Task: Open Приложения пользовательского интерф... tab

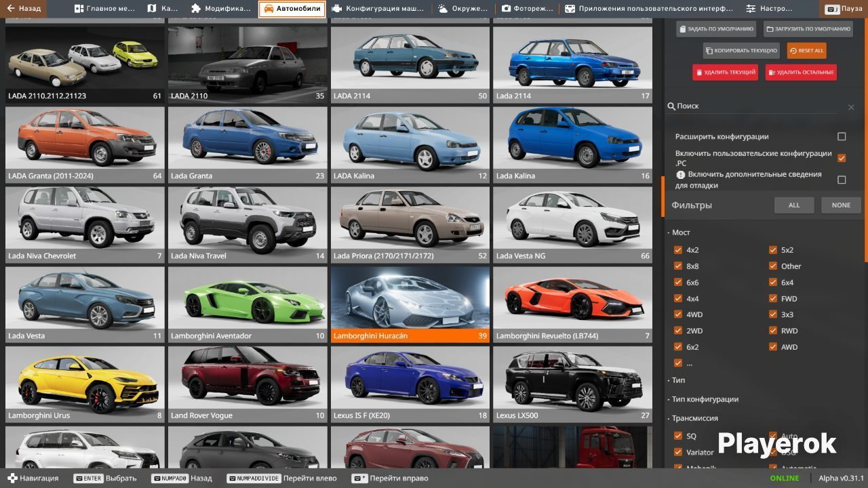Action: tap(650, 9)
